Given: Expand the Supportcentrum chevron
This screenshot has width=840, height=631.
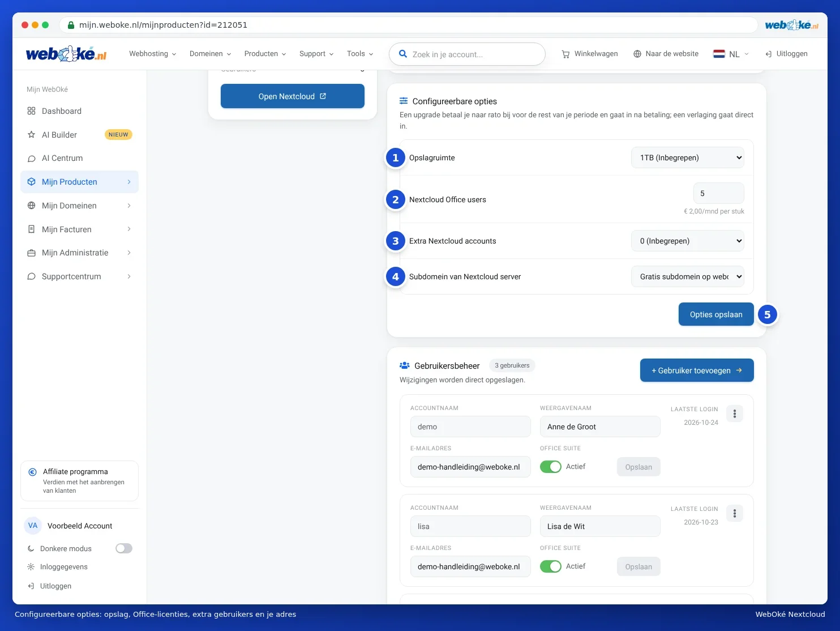Looking at the screenshot, I should (129, 276).
